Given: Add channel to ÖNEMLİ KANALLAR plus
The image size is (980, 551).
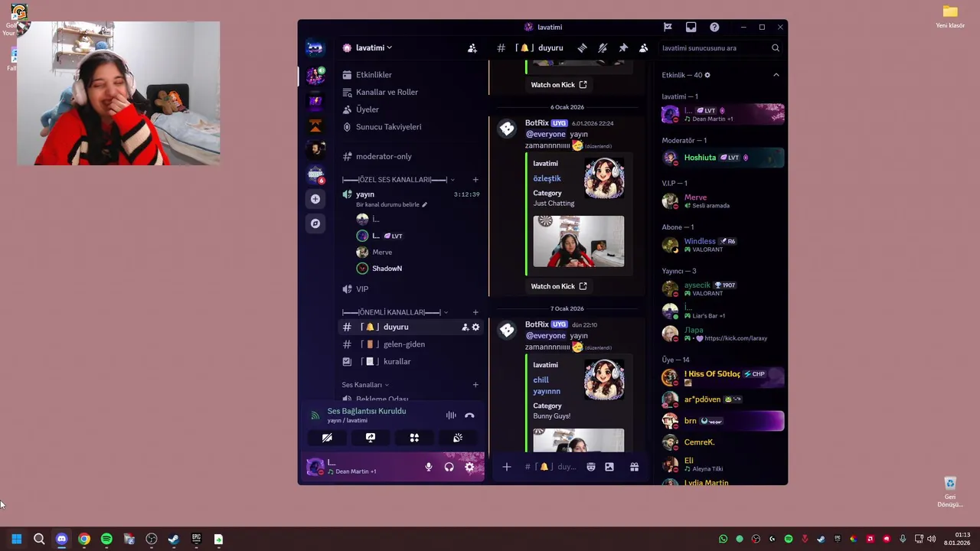Looking at the screenshot, I should pyautogui.click(x=475, y=312).
